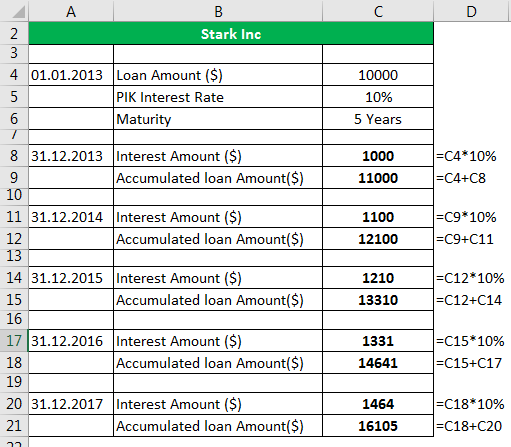The image size is (511, 447).
Task: Click row header 4
Action: click(14, 75)
